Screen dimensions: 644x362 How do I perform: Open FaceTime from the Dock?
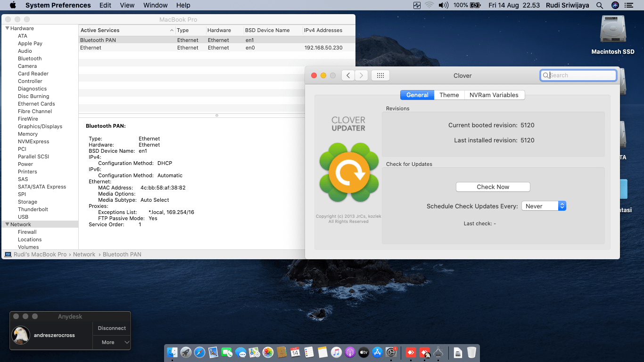coord(227,352)
